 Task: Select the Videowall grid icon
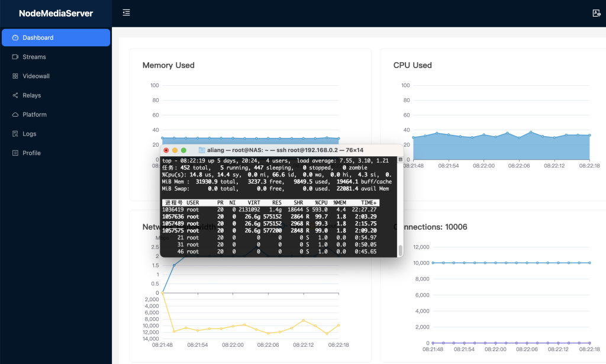point(15,76)
